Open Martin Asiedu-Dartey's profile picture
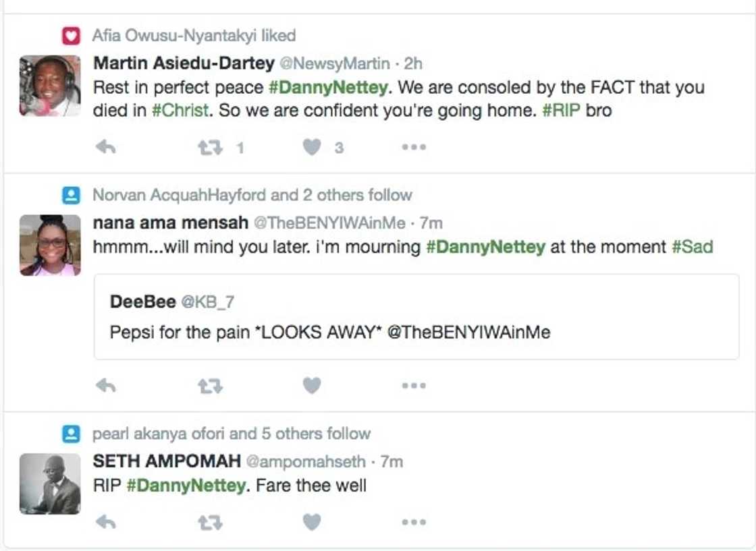The image size is (756, 551). 49,86
